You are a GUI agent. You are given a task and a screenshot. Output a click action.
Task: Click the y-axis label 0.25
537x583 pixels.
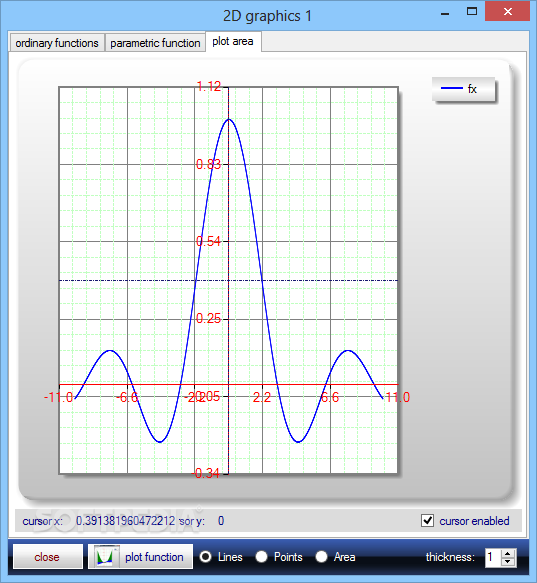(208, 319)
